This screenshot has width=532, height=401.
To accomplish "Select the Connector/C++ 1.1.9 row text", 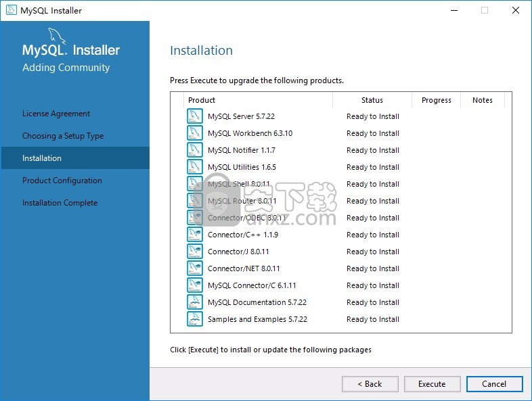I will point(243,235).
